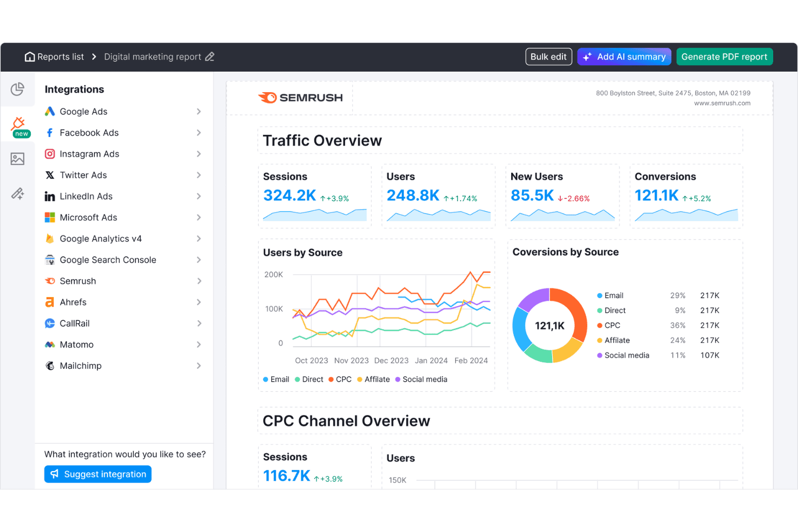798x532 pixels.
Task: Click the Microsoft Ads logo icon
Action: (x=50, y=217)
